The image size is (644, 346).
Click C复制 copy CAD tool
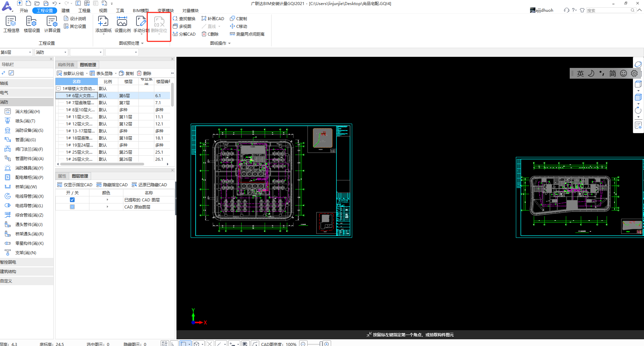(239, 18)
